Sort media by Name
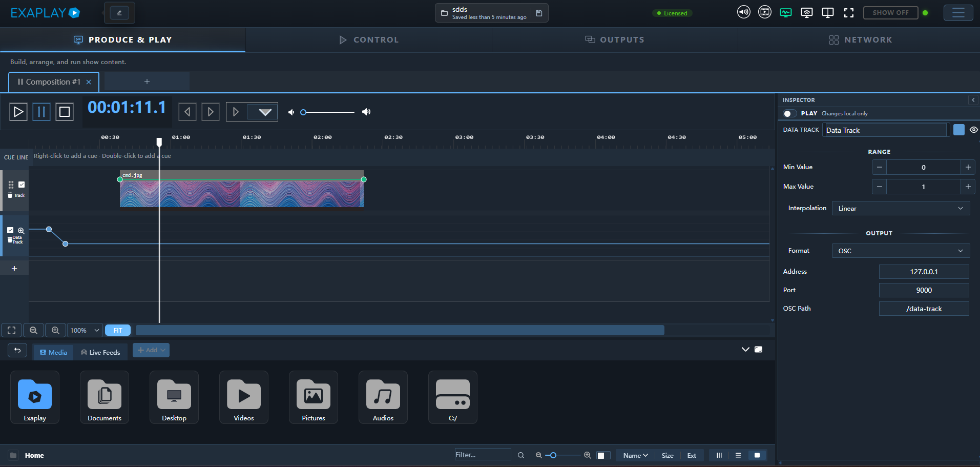The height and width of the screenshot is (467, 980). (635, 455)
